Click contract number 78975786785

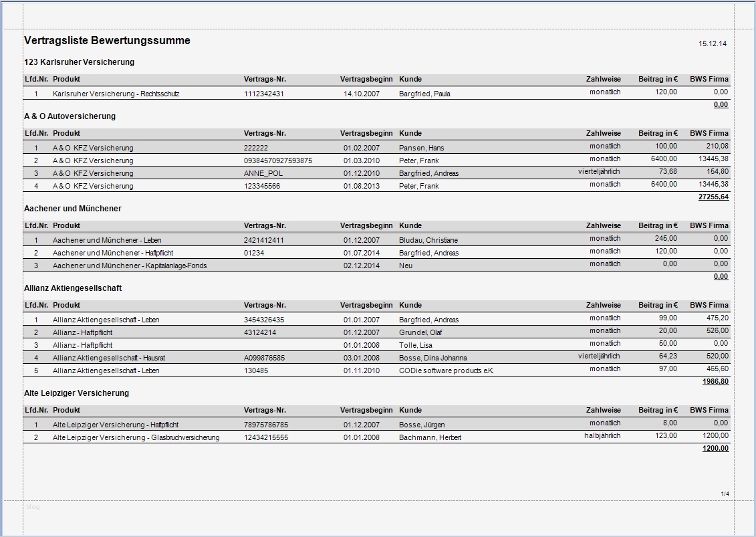[x=266, y=425]
